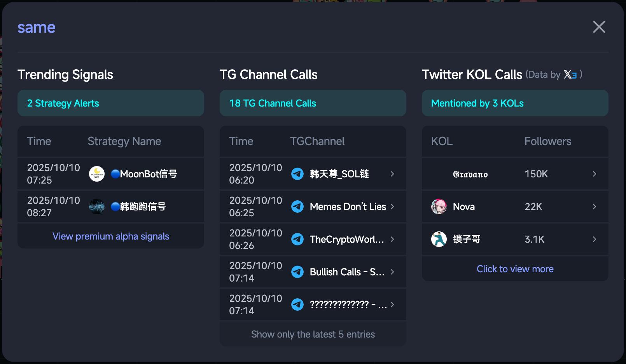Click Telegram icon beside 韩天尊_SOL链
Screen dimensions: 626x364
pyautogui.click(x=297, y=174)
